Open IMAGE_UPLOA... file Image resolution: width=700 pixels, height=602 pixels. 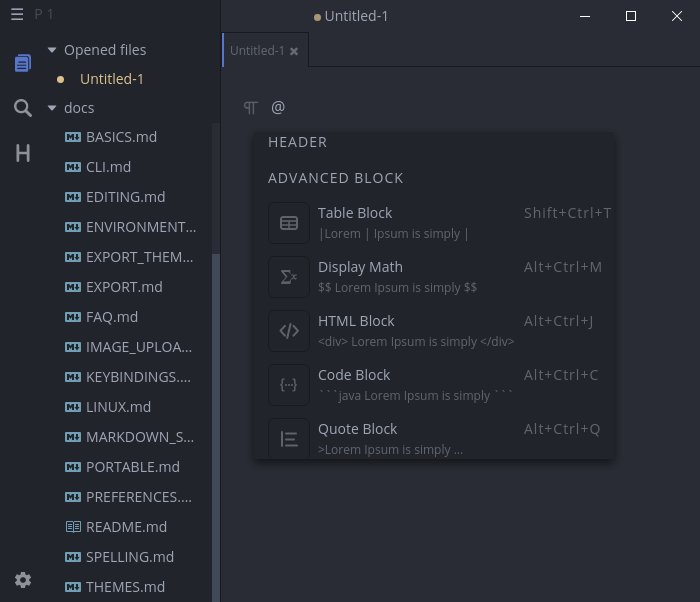pyautogui.click(x=139, y=347)
